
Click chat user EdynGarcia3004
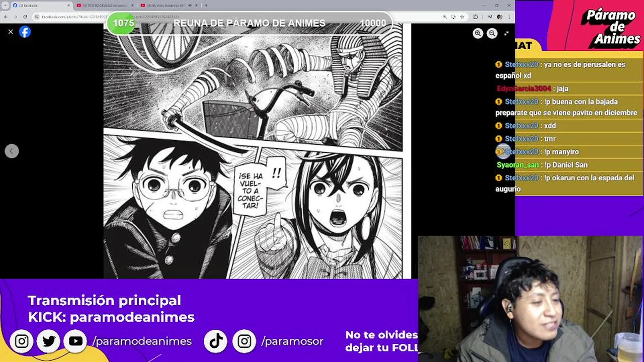click(x=524, y=88)
